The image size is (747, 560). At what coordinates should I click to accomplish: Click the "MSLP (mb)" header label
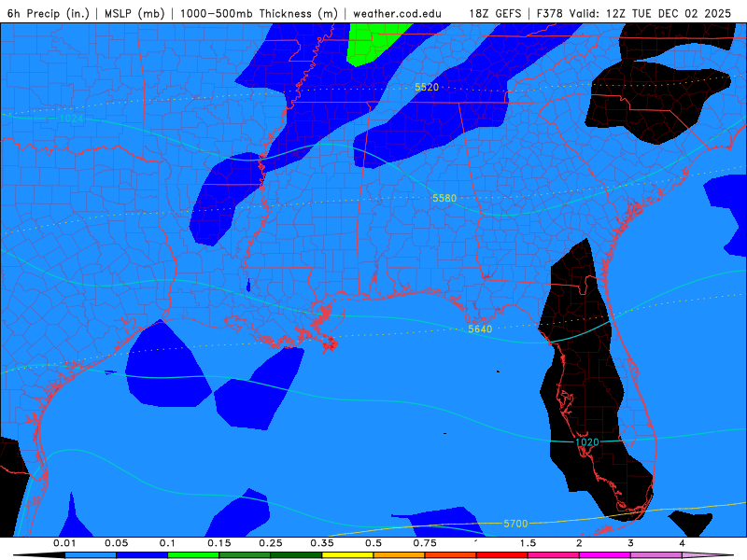134,13
